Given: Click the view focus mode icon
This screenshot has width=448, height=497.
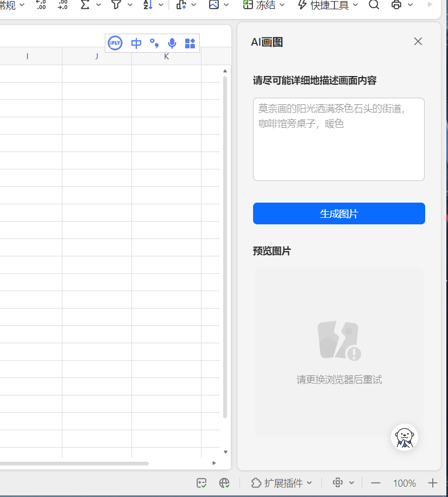Looking at the screenshot, I should coord(338,482).
